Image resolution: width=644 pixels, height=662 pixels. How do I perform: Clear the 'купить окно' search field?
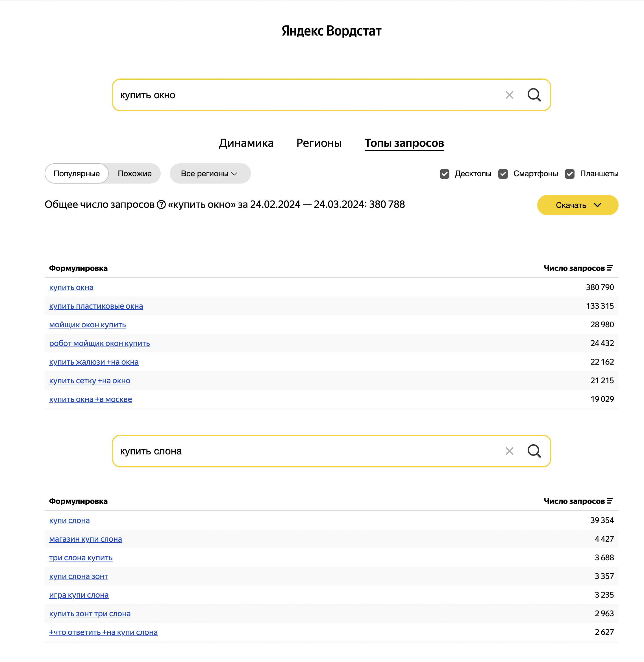point(509,95)
